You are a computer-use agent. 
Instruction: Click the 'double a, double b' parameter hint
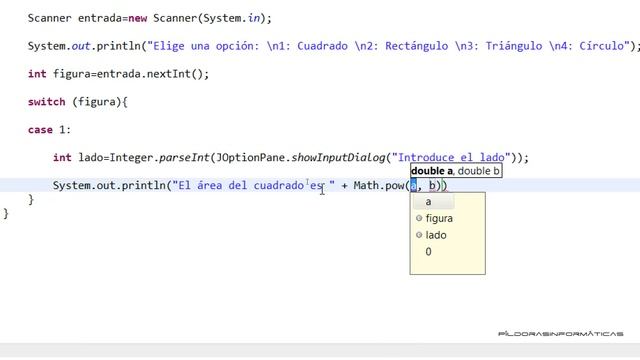[456, 171]
